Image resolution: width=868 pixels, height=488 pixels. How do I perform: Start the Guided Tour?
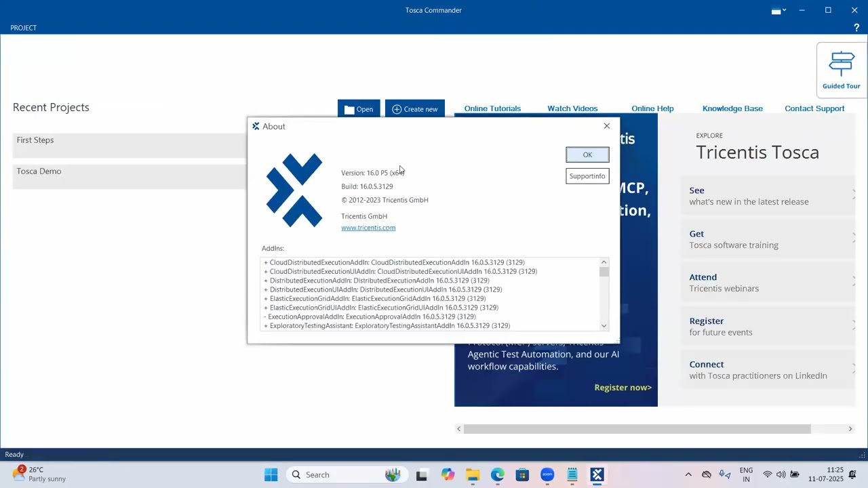[x=842, y=70]
